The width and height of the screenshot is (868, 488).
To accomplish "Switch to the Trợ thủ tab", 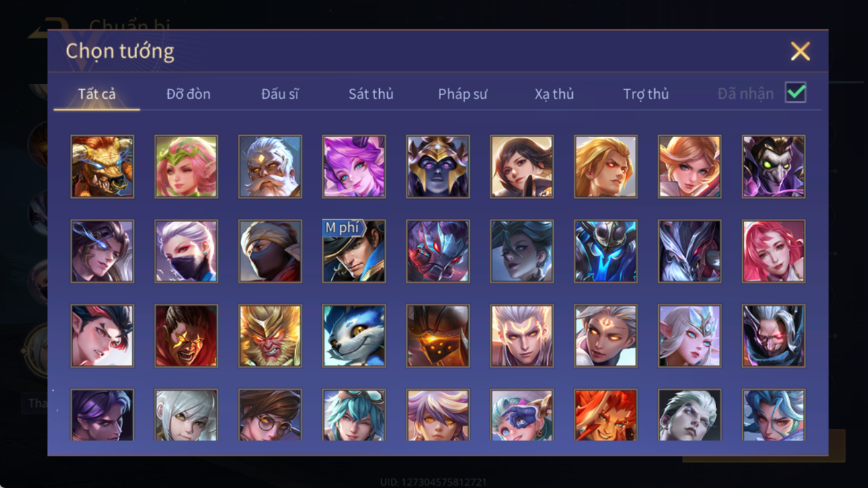I will click(x=645, y=94).
